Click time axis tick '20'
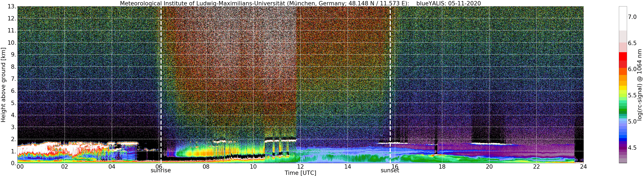This screenshot has height=177, width=644. tap(489, 167)
